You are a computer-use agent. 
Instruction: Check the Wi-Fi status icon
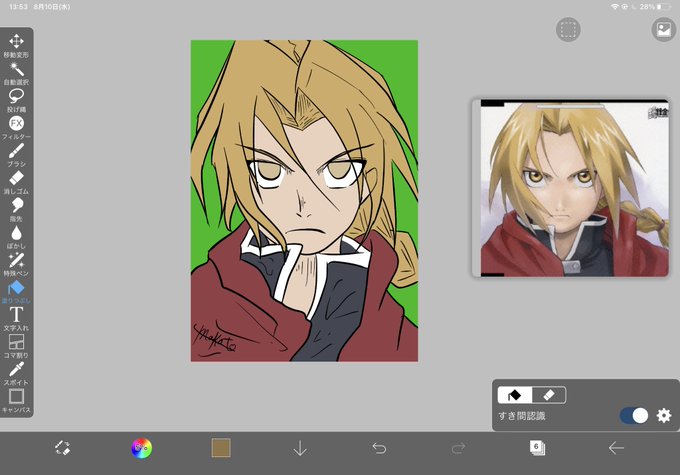pyautogui.click(x=615, y=7)
